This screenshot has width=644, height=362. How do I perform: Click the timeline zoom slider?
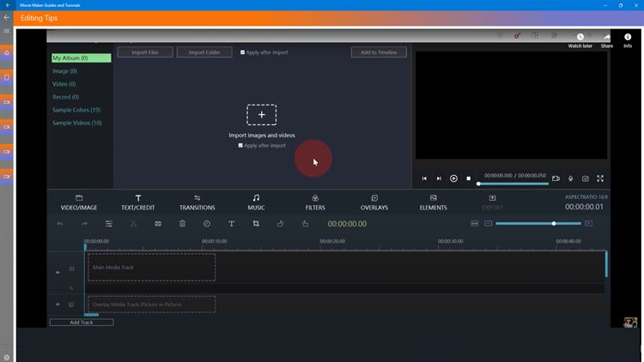coord(538,224)
